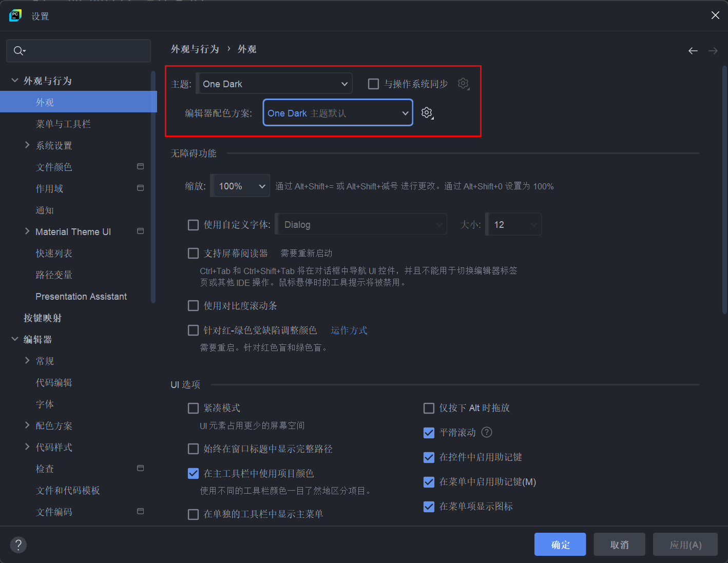The image size is (728, 563).
Task: Click the project-level icon beside Material Theme UI
Action: click(x=141, y=231)
